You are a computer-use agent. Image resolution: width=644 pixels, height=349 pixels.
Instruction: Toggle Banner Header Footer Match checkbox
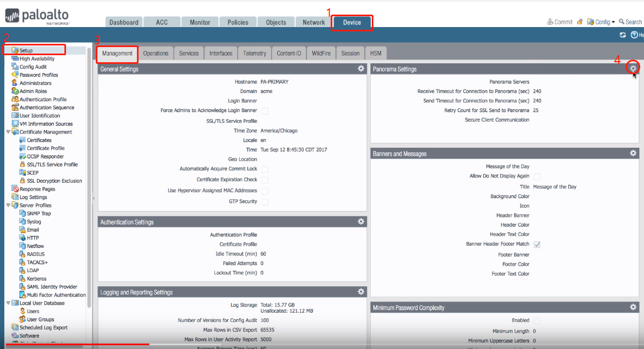point(537,245)
